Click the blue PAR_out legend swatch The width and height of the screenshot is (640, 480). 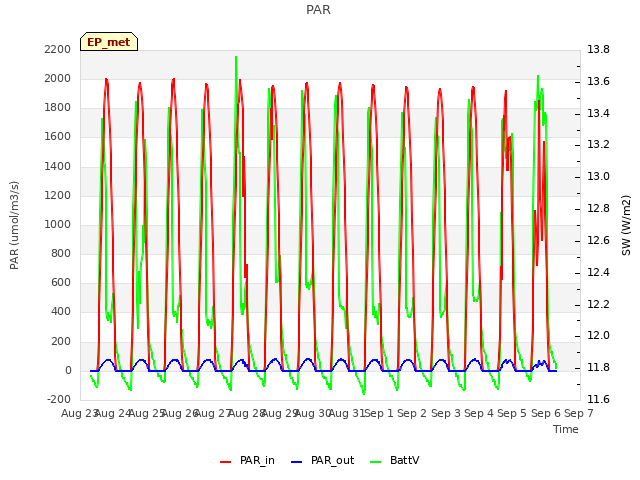pos(296,462)
